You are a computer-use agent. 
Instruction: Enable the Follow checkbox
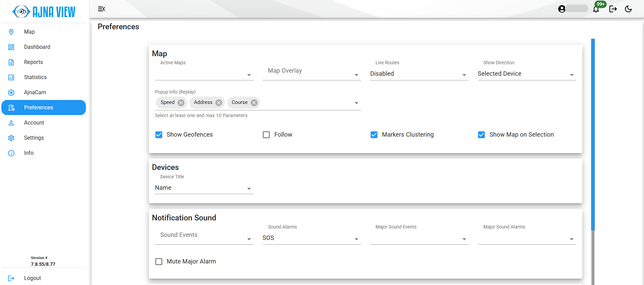266,135
